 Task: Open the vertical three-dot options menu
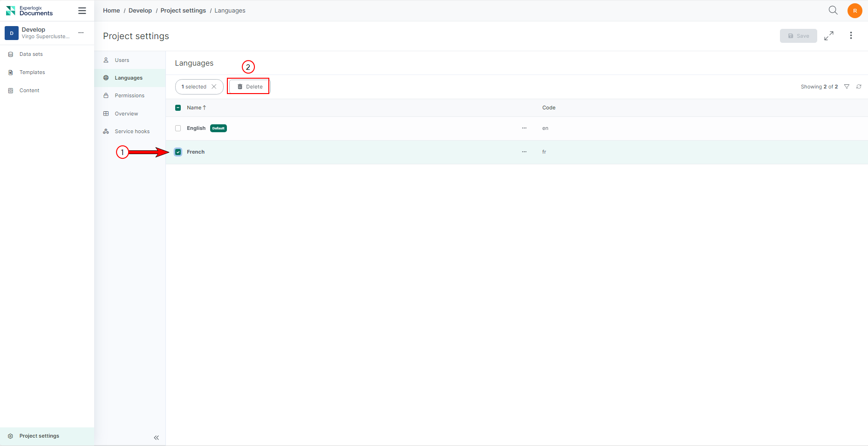point(851,36)
